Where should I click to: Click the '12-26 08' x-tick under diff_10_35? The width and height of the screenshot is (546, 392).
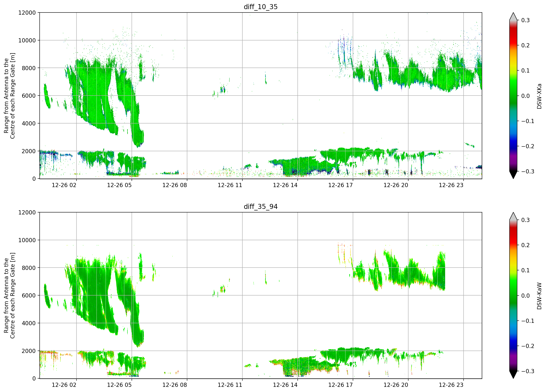tap(175, 185)
